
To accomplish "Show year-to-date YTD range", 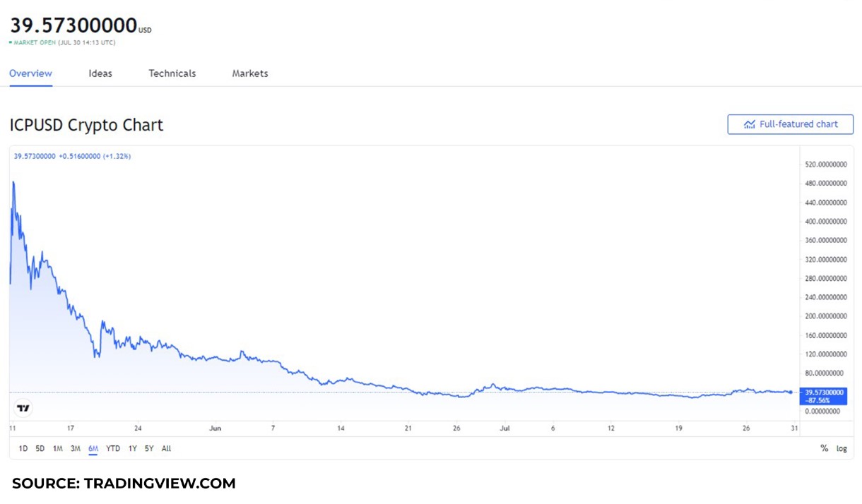I will pyautogui.click(x=113, y=448).
